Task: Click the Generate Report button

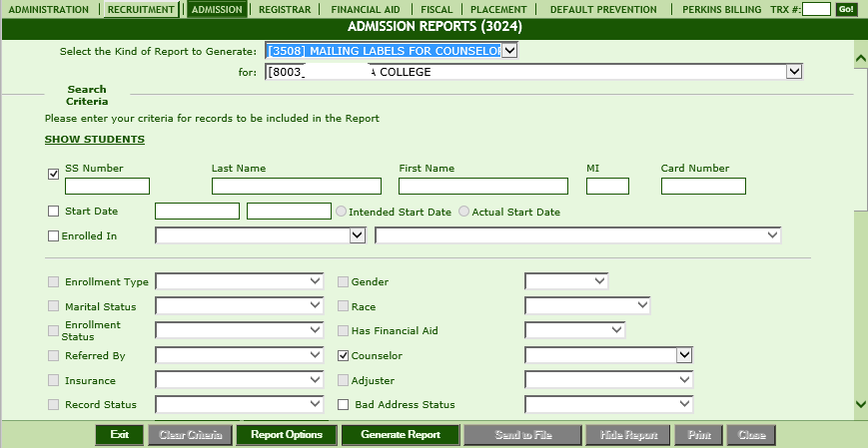Action: point(401,435)
